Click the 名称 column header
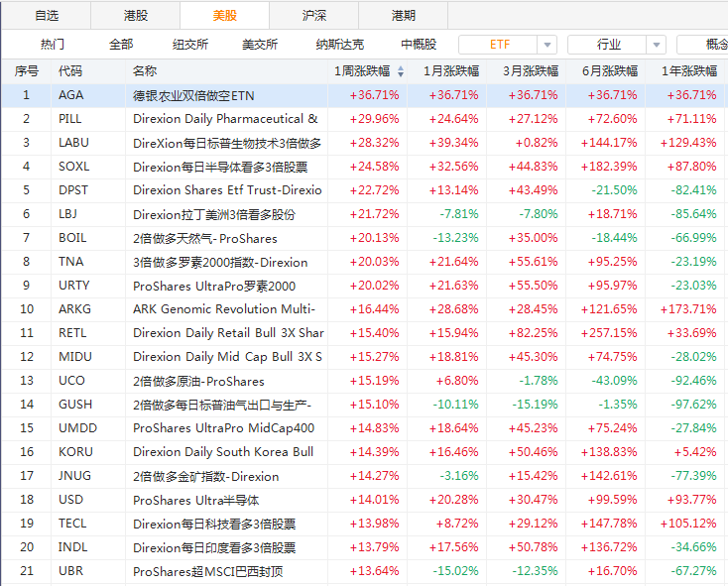Viewport: 728px width, 586px height. [x=145, y=71]
